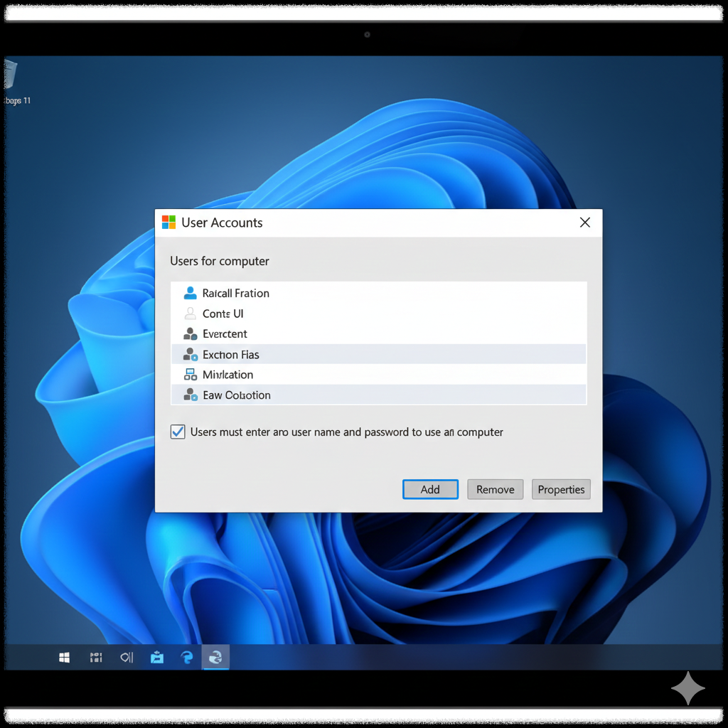Click the Eaw Colaotion account icon

pos(191,395)
